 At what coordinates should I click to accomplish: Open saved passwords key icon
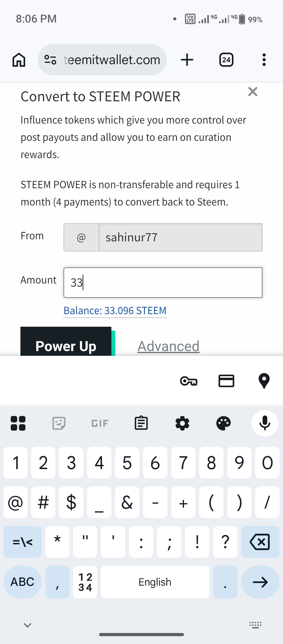point(189,381)
